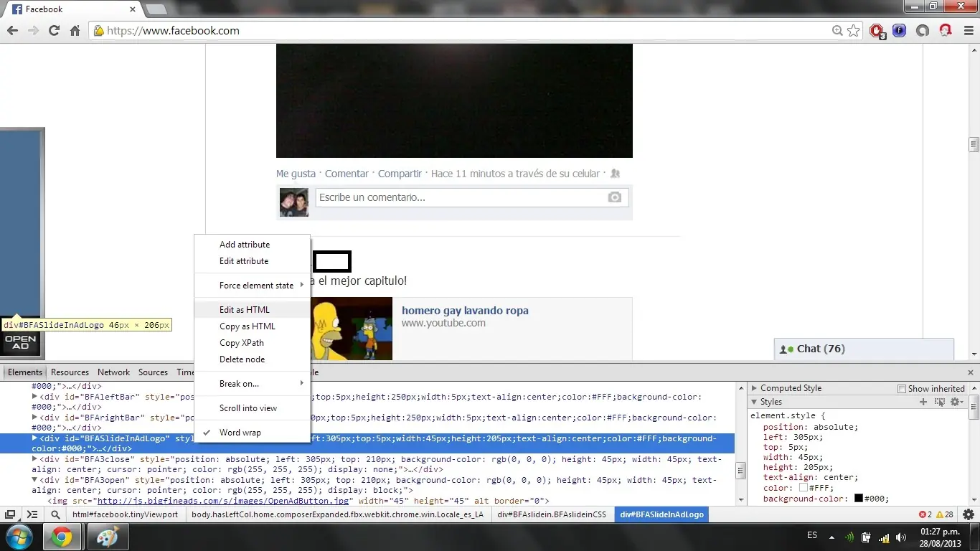The width and height of the screenshot is (980, 551).
Task: Open the blue round F extension icon
Action: (899, 31)
